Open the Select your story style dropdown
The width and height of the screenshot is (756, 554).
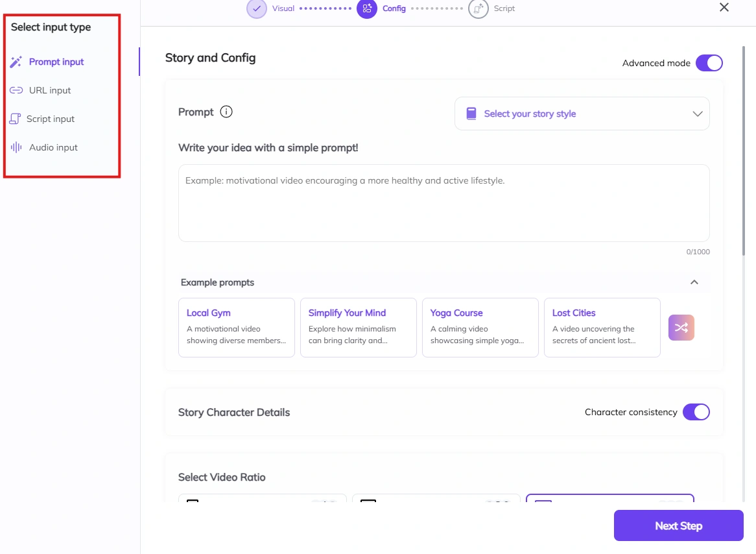point(582,114)
